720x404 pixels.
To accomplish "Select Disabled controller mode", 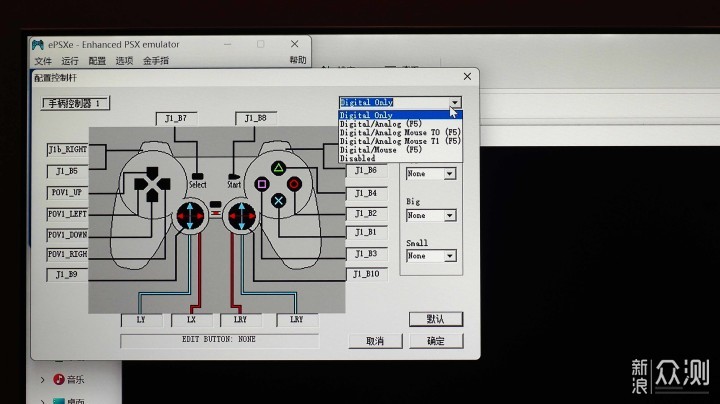I will click(400, 158).
